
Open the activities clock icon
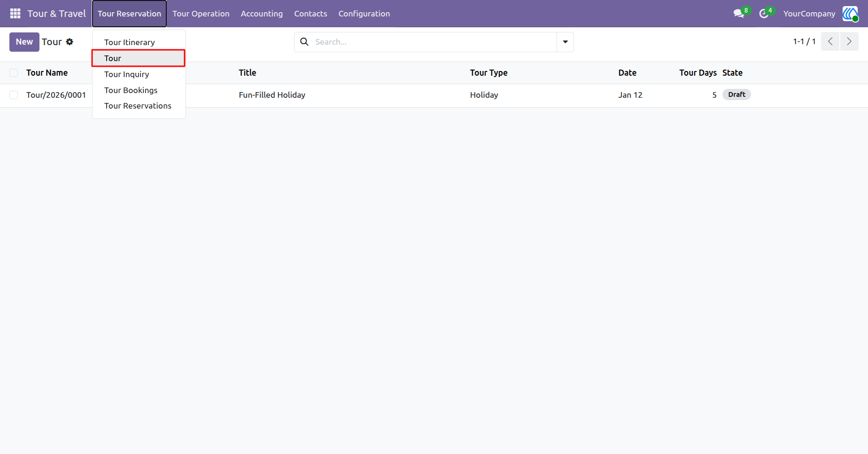(764, 14)
